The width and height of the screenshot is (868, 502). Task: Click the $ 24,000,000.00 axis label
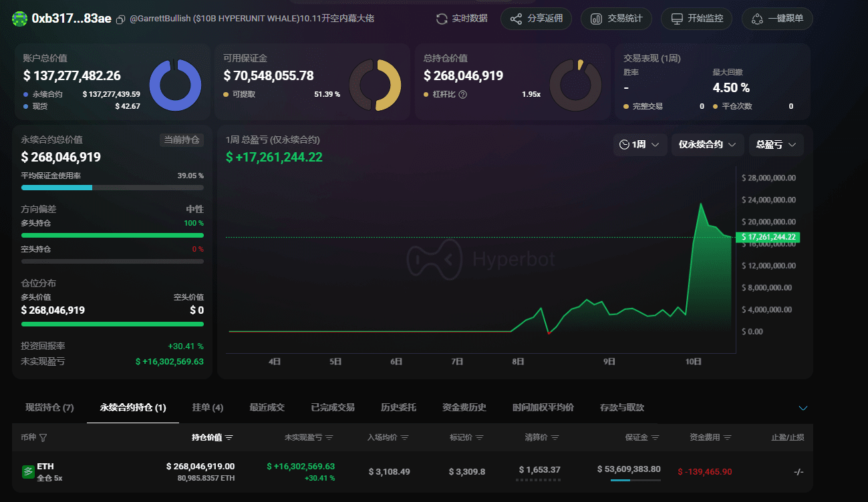(x=769, y=200)
